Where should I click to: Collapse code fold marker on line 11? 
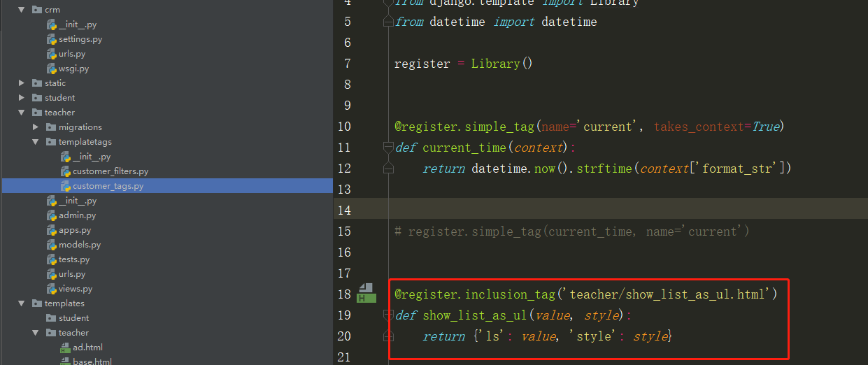pyautogui.click(x=388, y=148)
